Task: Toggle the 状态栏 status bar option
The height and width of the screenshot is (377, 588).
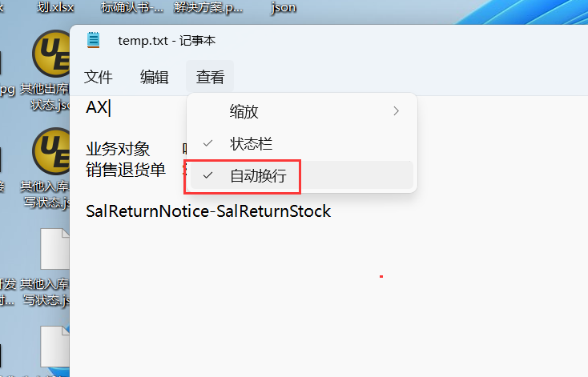Action: point(302,143)
